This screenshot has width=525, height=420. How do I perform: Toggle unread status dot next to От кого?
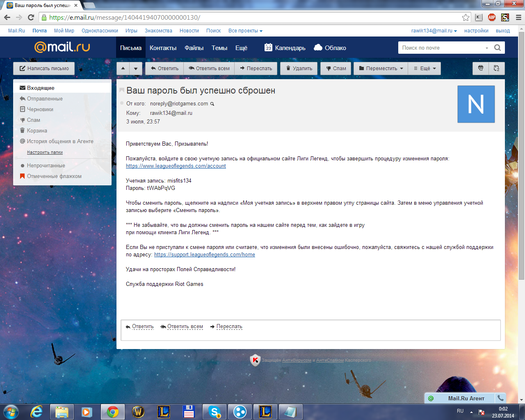click(x=122, y=103)
